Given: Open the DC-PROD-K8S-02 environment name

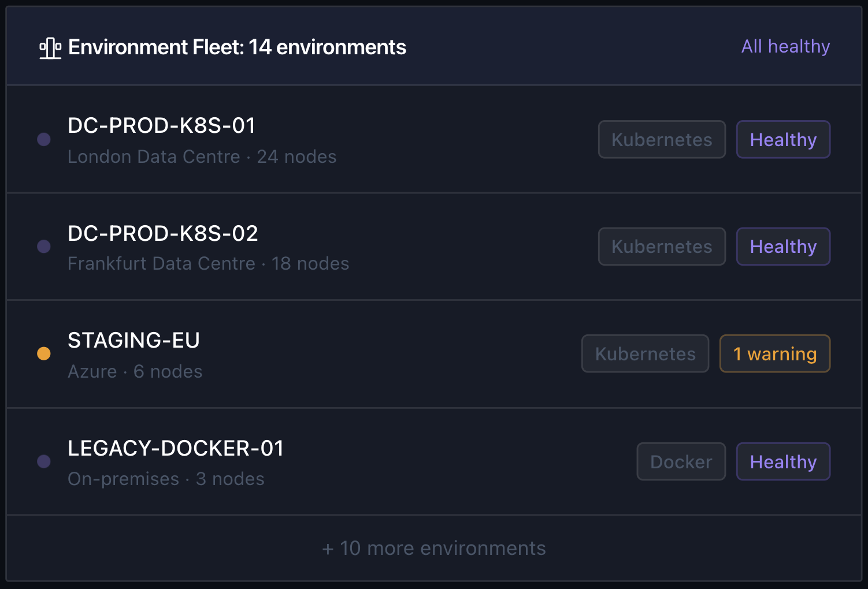Looking at the screenshot, I should [163, 233].
